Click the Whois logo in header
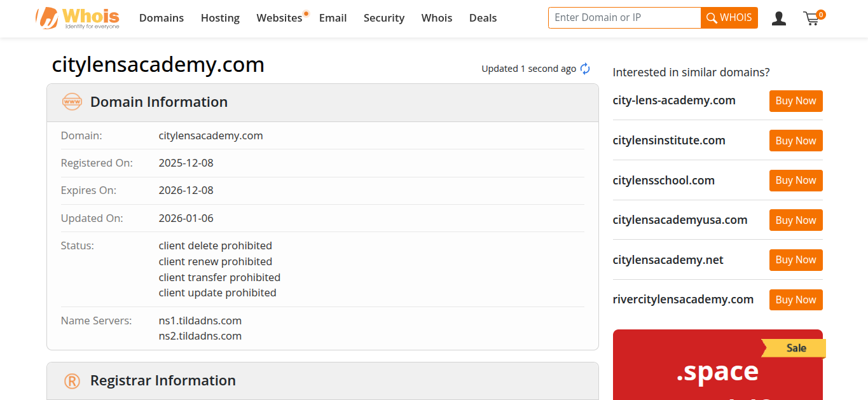Image resolution: width=868 pixels, height=400 pixels. [78, 18]
